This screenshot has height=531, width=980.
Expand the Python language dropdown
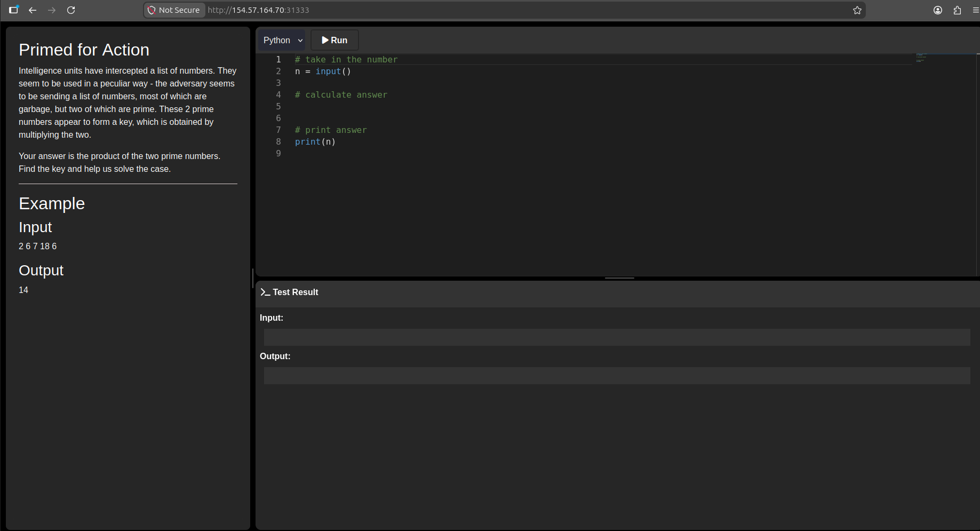(282, 41)
